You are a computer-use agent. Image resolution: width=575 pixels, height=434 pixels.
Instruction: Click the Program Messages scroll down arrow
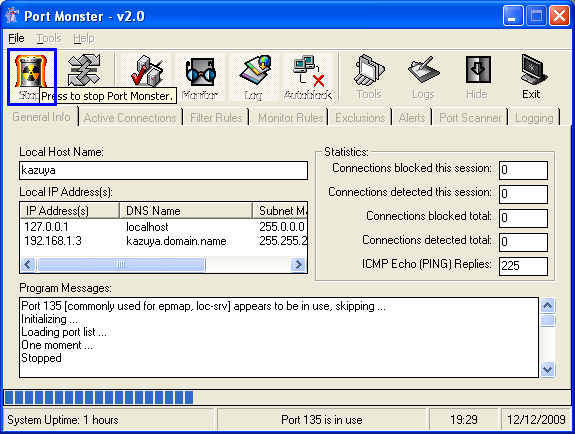(547, 369)
